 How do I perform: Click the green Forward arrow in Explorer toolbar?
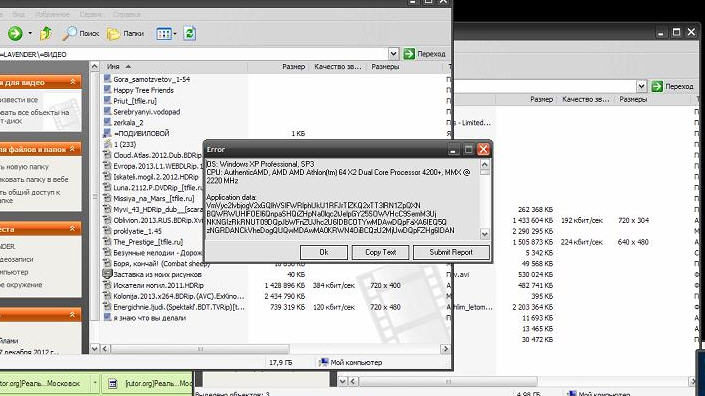(x=15, y=33)
